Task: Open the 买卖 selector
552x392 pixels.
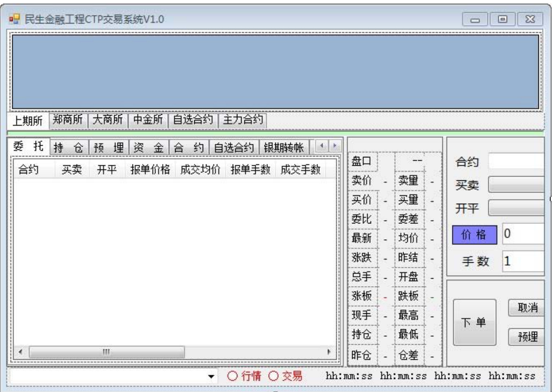Action: click(516, 185)
